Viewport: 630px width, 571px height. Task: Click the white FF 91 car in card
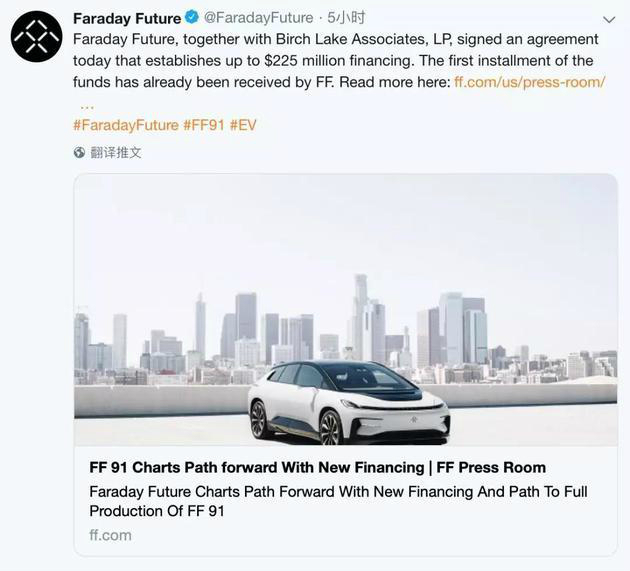point(348,402)
